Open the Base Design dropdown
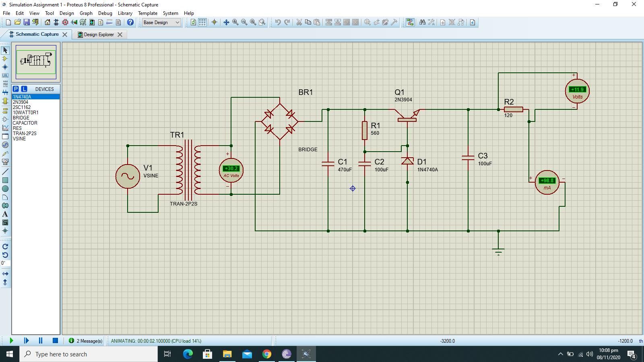The image size is (644, 362). pos(161,23)
